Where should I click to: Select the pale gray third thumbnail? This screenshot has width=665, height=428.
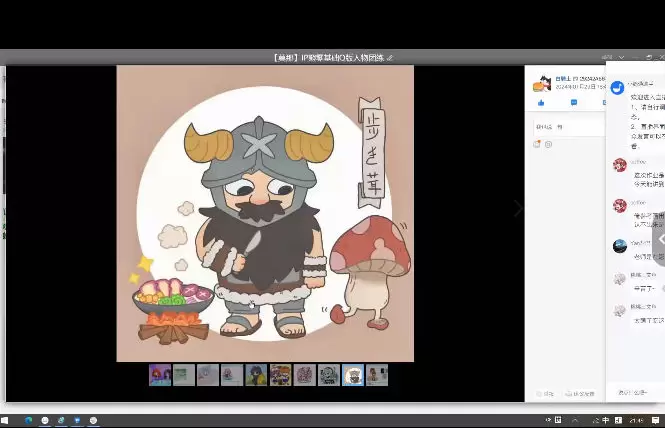pyautogui.click(x=208, y=375)
